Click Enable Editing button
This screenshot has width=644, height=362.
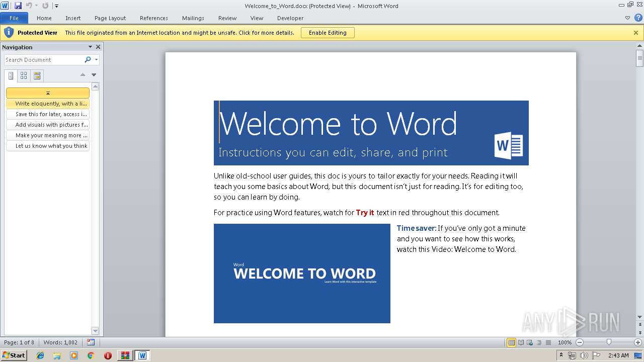pos(328,33)
